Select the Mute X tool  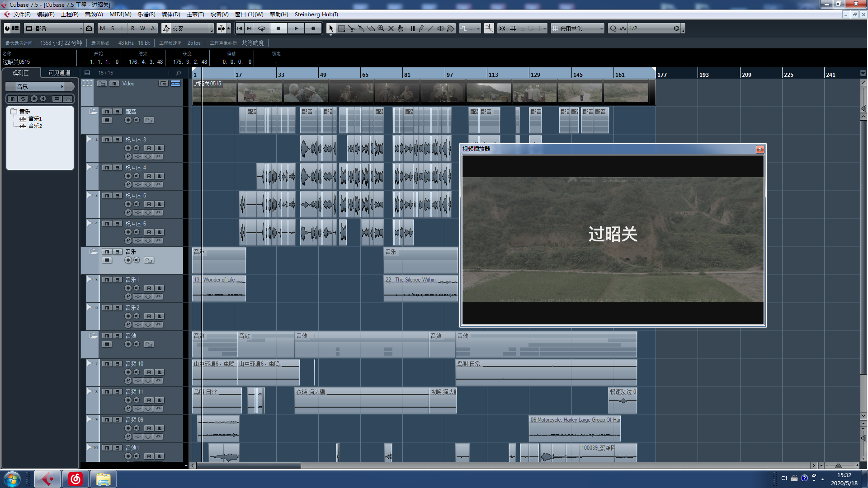[391, 28]
